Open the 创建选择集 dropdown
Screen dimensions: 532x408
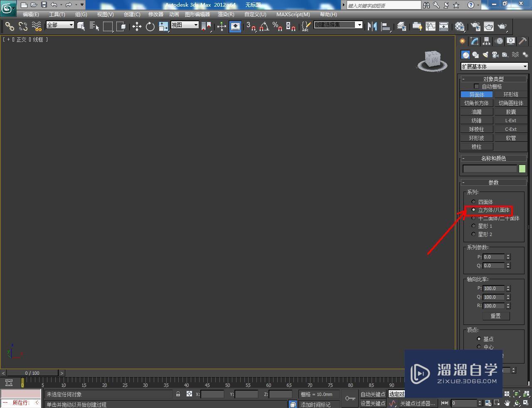click(x=338, y=25)
